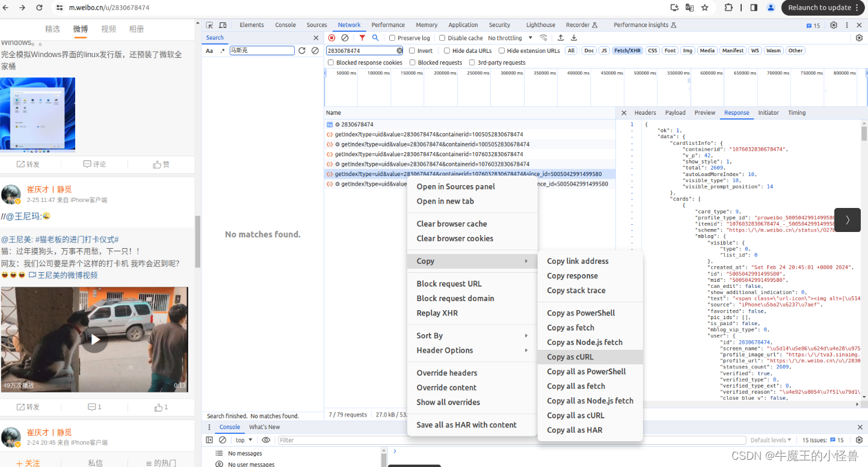Check Blocked requests checkbox

413,63
